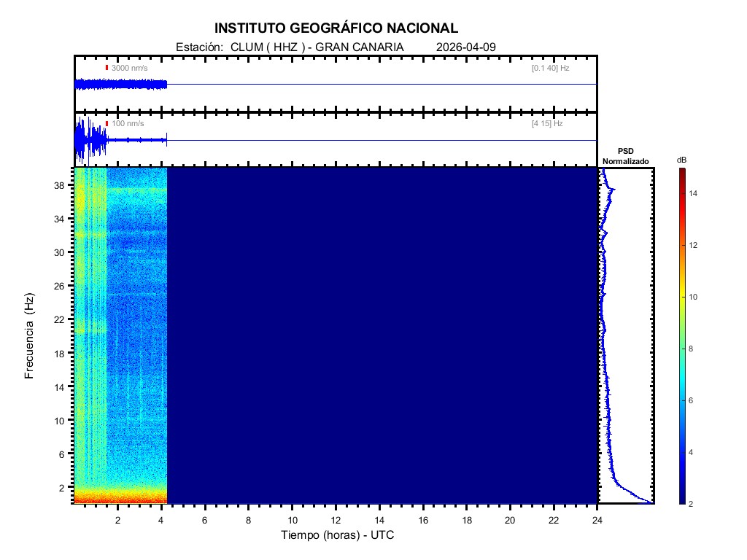The width and height of the screenshot is (747, 560).
Task: Click the INSTITUTO GEOGRÁFICO NACIONAL title
Action: [x=336, y=28]
